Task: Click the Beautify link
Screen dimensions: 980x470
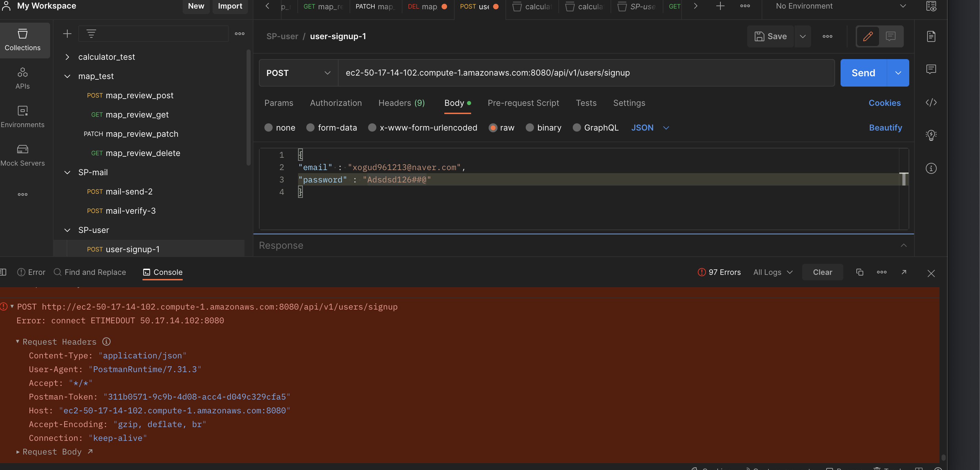Action: (885, 128)
